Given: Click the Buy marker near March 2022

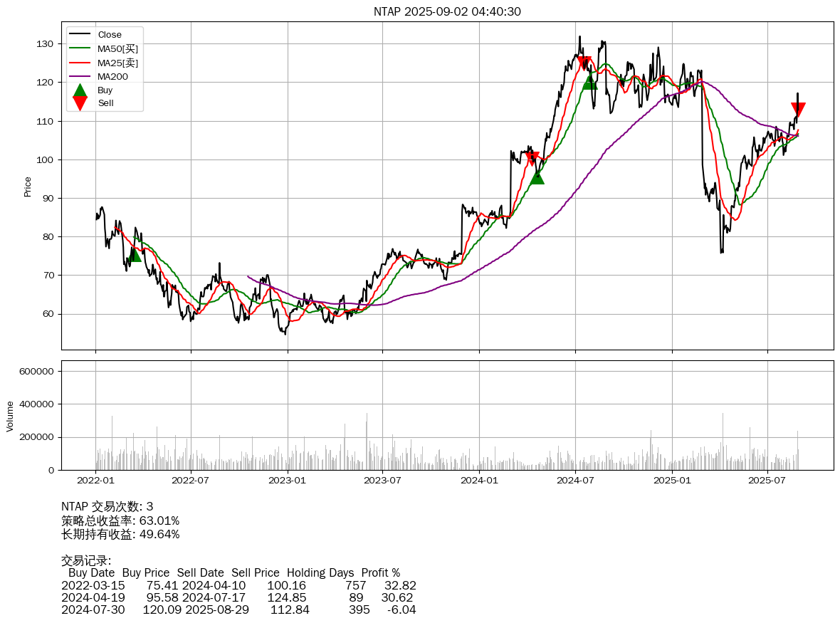Looking at the screenshot, I should (x=134, y=253).
